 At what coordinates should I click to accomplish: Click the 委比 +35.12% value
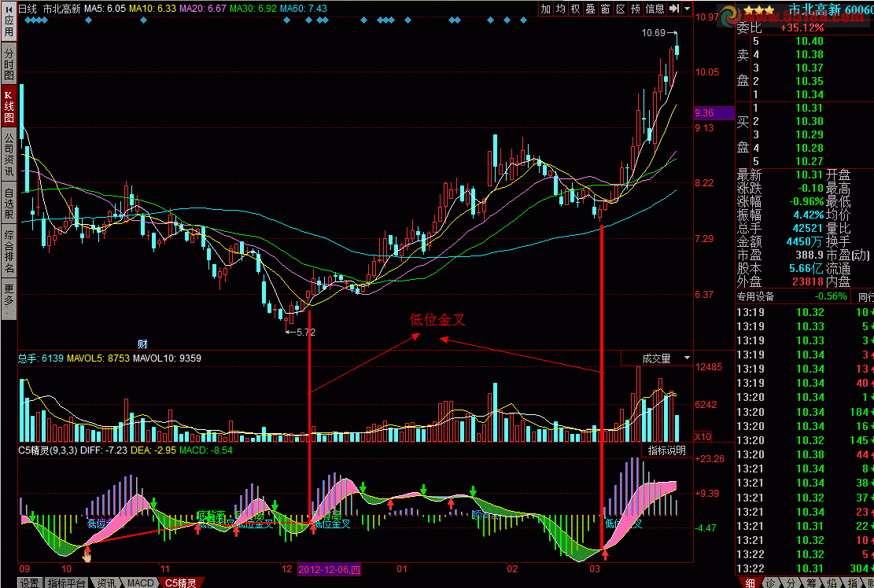coord(802,28)
